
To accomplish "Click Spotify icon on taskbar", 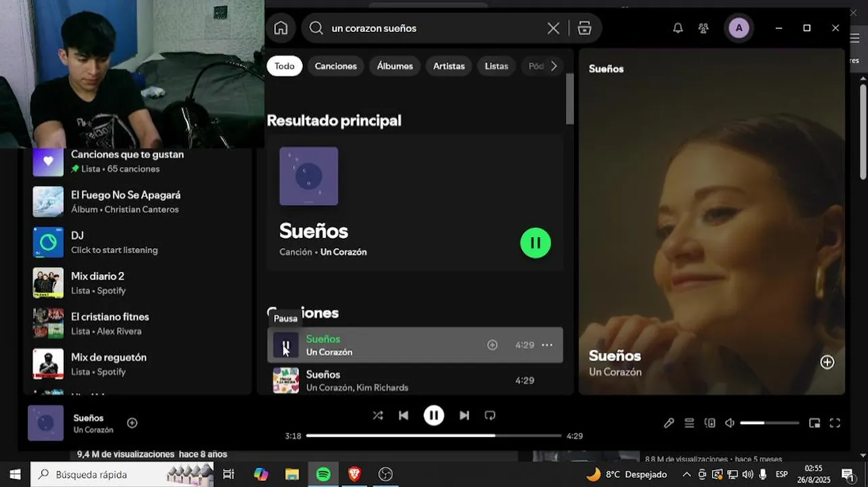I will click(x=323, y=474).
